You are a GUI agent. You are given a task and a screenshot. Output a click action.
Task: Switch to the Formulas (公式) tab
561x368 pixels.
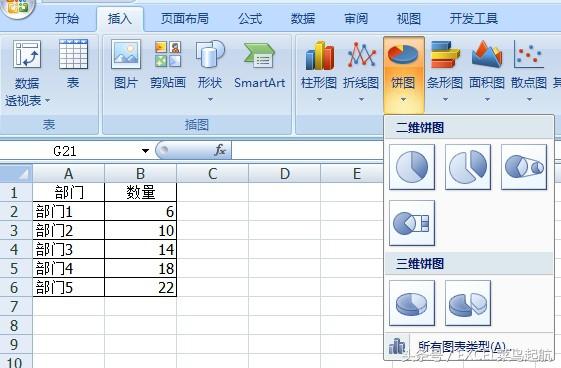click(250, 19)
